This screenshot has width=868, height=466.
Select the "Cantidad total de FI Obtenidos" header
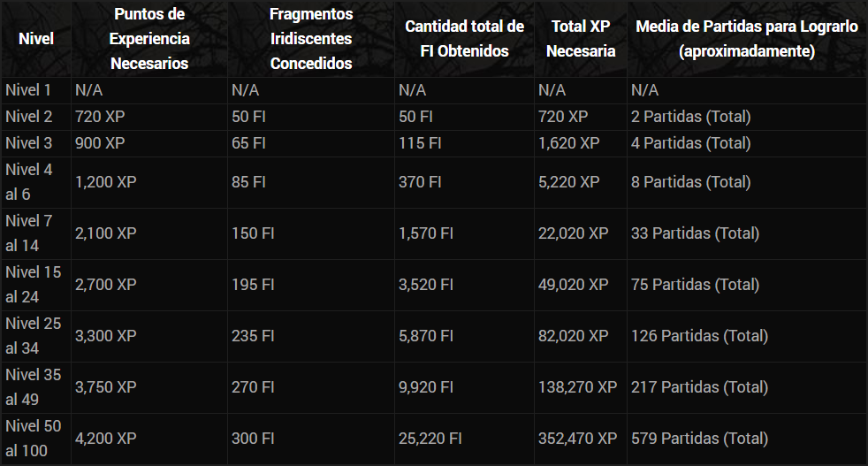click(464, 39)
